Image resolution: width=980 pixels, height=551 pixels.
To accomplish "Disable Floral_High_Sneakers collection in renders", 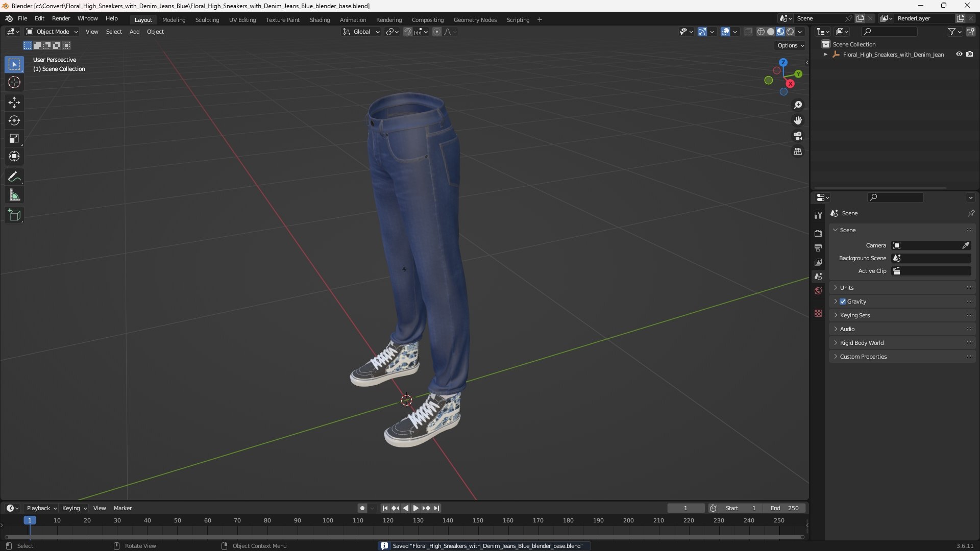I will [x=970, y=54].
